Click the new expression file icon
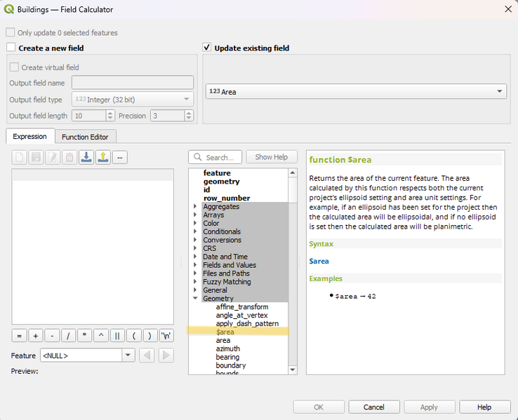This screenshot has height=420, width=518. [x=19, y=157]
